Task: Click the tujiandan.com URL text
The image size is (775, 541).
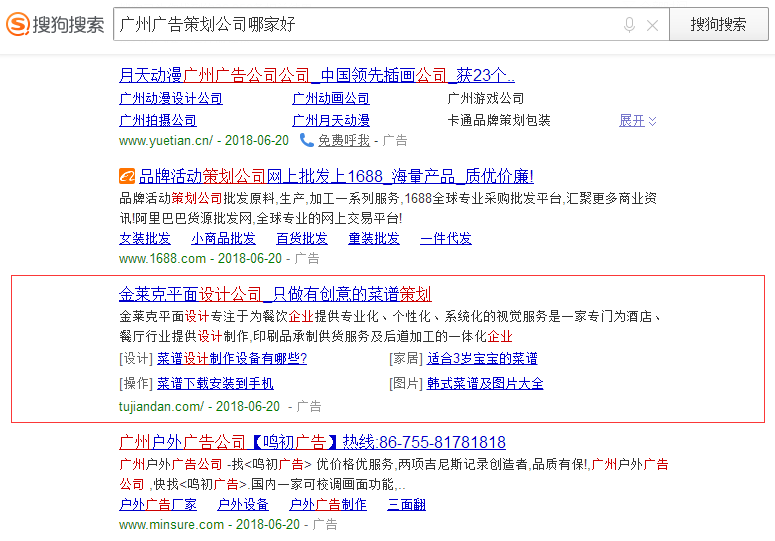Action: tap(161, 407)
